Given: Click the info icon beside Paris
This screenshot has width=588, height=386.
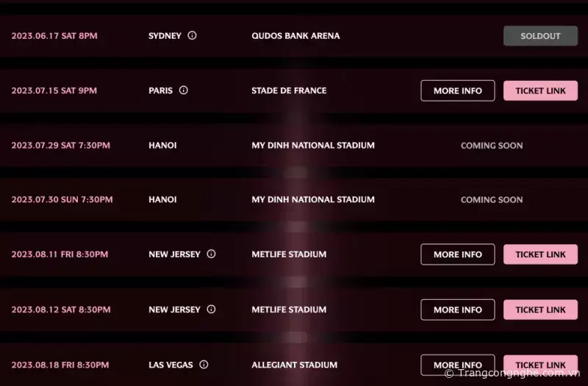Looking at the screenshot, I should click(x=184, y=90).
